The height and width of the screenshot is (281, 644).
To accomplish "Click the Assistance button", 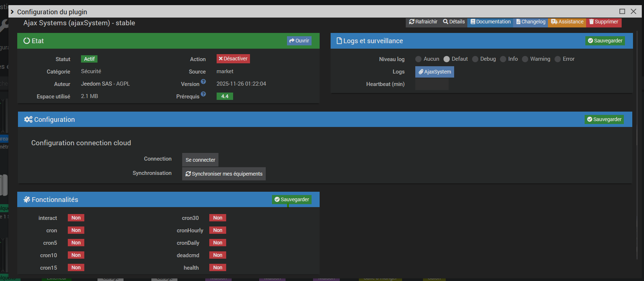I will click(567, 22).
